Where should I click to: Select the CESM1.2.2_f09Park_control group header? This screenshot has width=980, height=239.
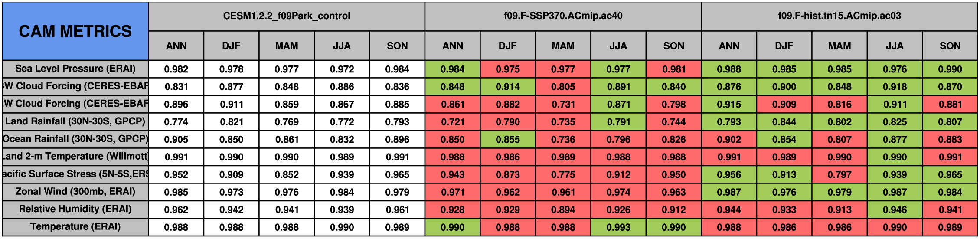click(x=286, y=16)
